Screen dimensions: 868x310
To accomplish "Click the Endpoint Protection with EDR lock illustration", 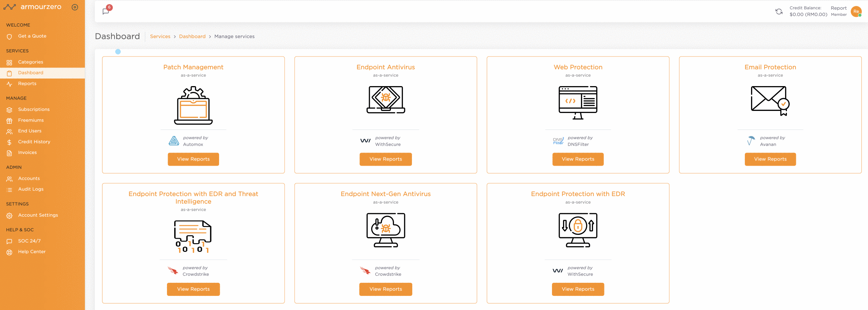I will pyautogui.click(x=578, y=230).
